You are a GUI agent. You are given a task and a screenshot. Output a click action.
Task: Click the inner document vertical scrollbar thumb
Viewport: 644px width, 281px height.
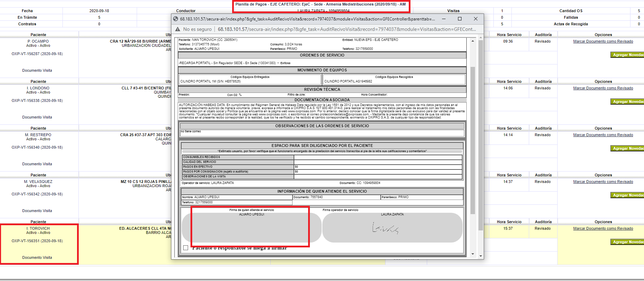pyautogui.click(x=473, y=140)
